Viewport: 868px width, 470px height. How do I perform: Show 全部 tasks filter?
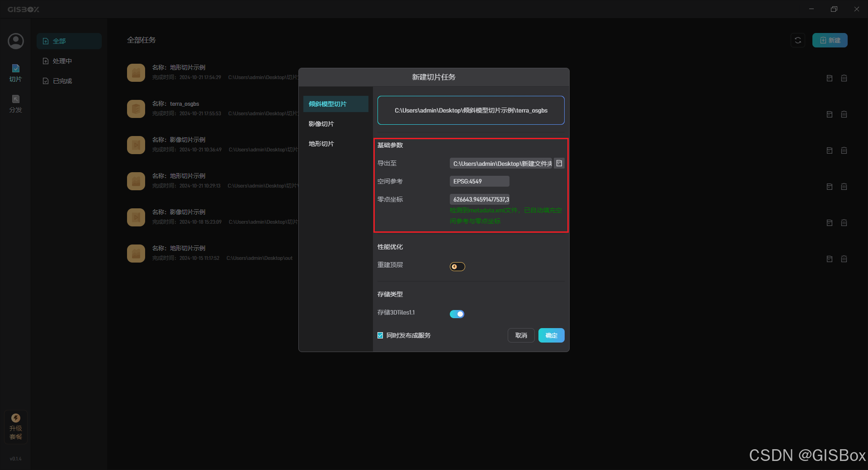pyautogui.click(x=69, y=41)
